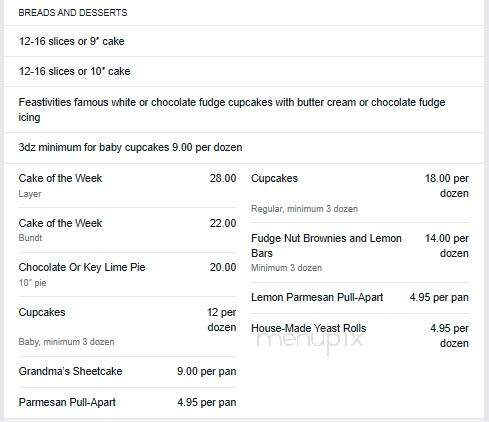The image size is (489, 422).
Task: Click the 28.00 price for layer cake
Action: [223, 178]
